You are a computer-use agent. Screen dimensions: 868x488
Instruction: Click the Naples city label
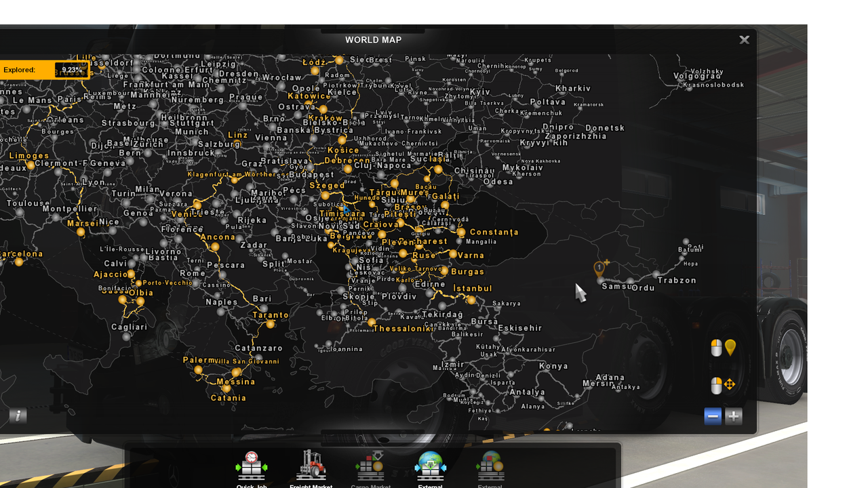[222, 302]
